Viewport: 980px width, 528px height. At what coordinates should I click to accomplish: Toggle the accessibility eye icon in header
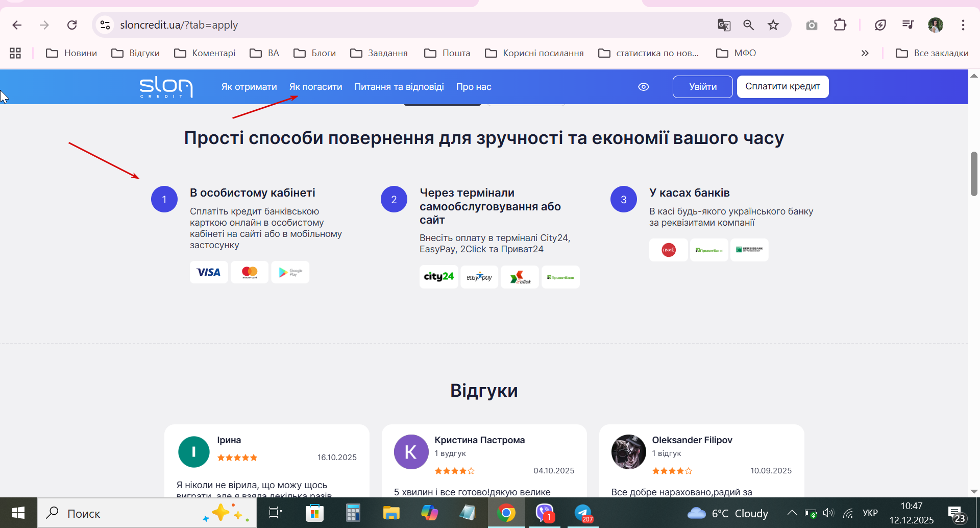pyautogui.click(x=644, y=87)
